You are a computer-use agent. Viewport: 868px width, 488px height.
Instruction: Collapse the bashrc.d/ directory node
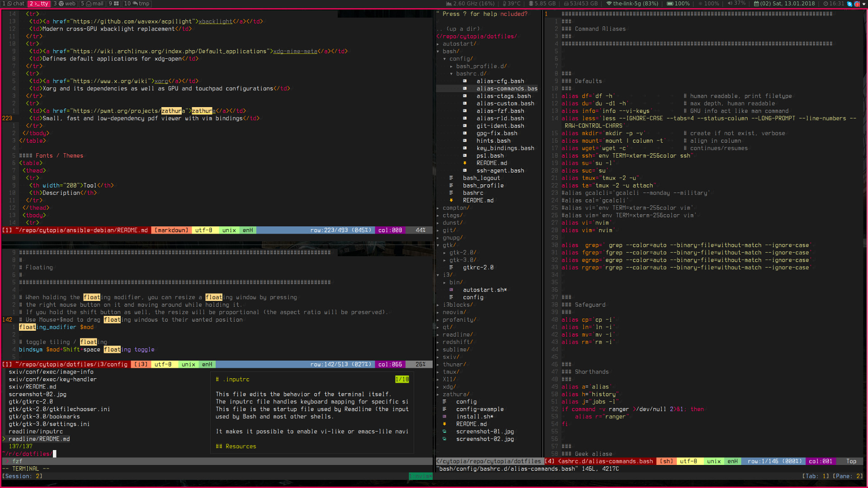pyautogui.click(x=451, y=74)
